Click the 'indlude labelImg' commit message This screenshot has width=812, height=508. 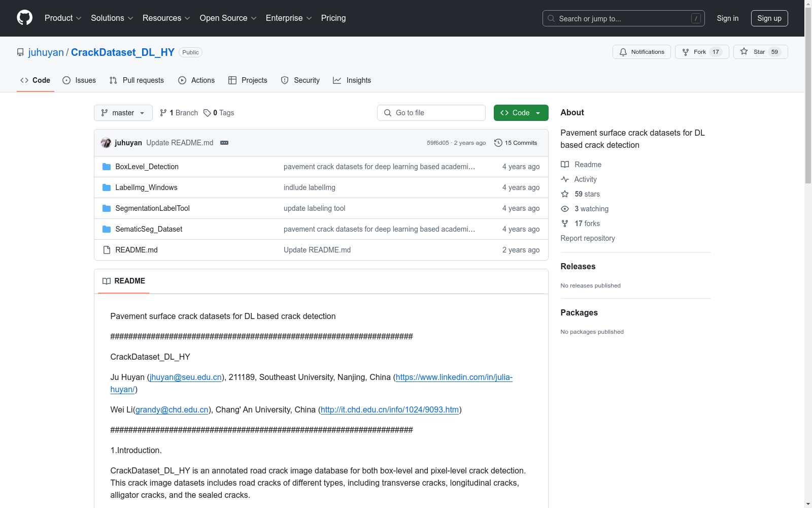pos(310,187)
